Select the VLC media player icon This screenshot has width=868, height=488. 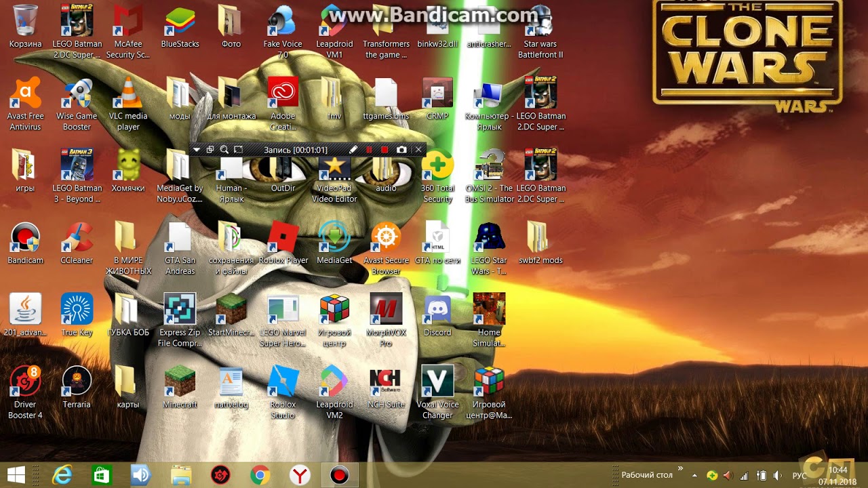point(128,104)
